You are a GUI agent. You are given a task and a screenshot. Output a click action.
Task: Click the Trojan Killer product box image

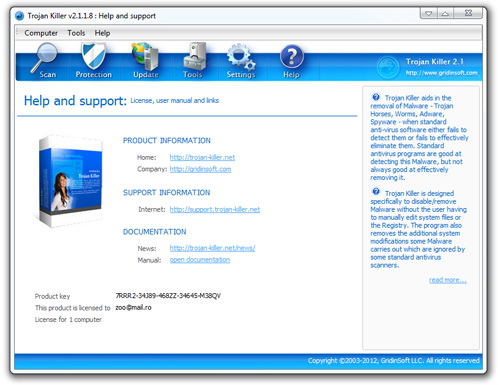tap(69, 181)
